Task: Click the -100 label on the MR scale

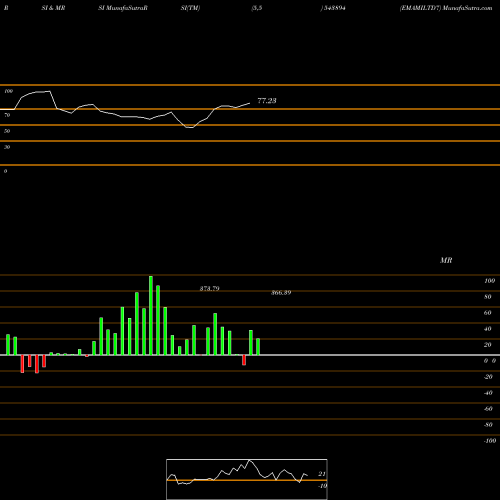Action: [490, 441]
